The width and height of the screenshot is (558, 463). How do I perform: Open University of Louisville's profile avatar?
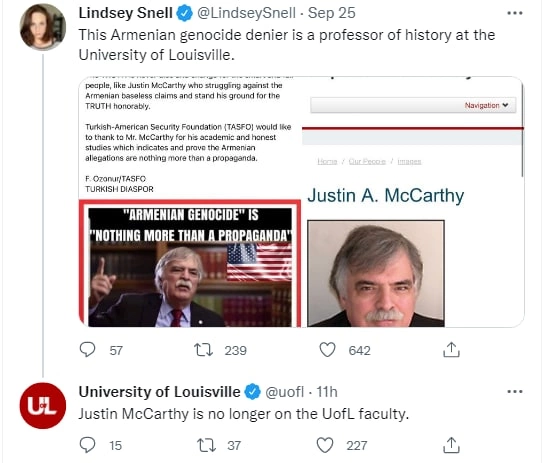(43, 406)
